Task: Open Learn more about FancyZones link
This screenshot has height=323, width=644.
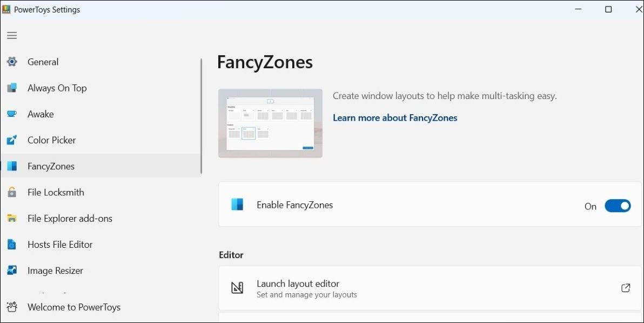Action: 395,117
